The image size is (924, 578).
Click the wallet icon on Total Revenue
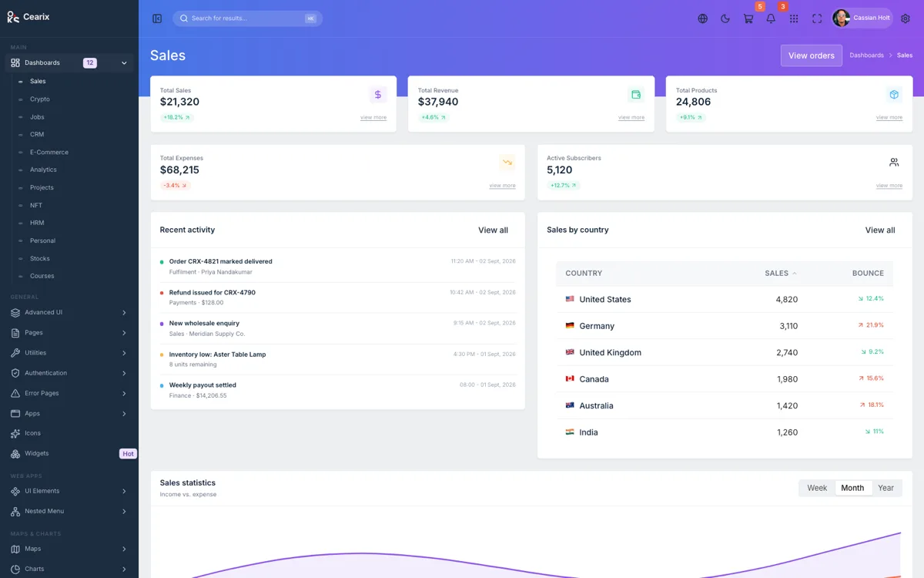[x=636, y=95]
